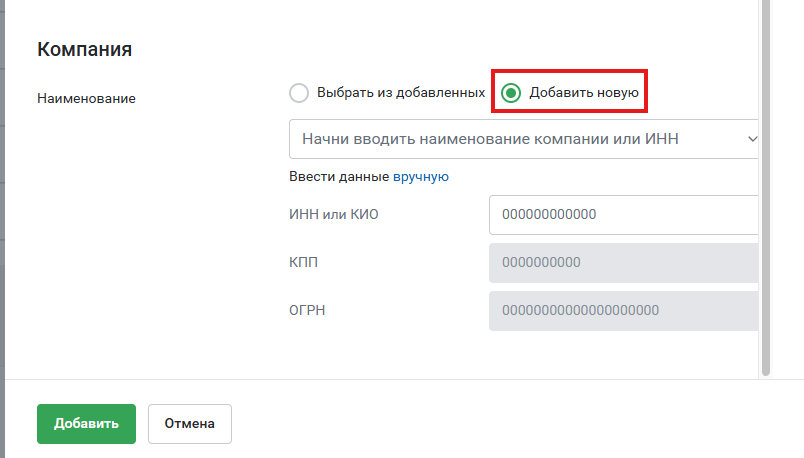
Task: Select the green "Добавить новую" radio circle
Action: tap(511, 93)
